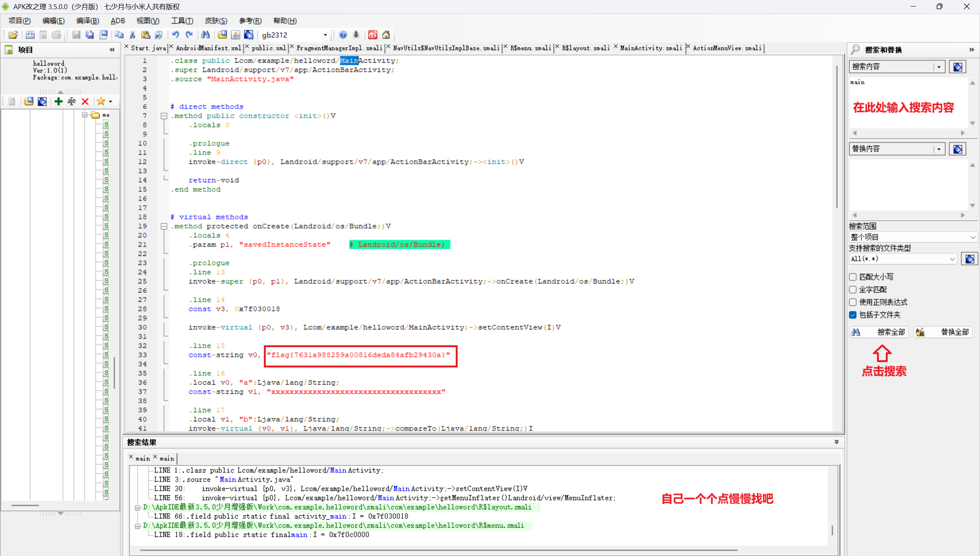Click the green plus add icon

58,101
